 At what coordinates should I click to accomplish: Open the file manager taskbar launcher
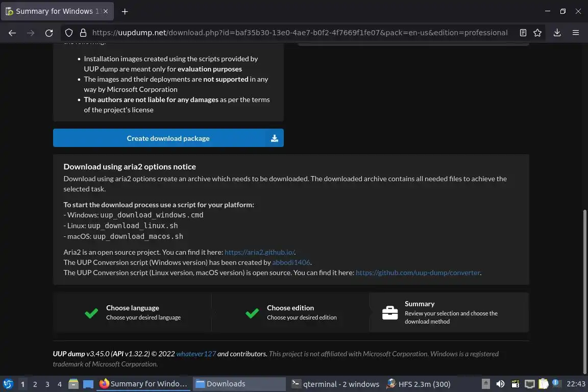pyautogui.click(x=73, y=384)
